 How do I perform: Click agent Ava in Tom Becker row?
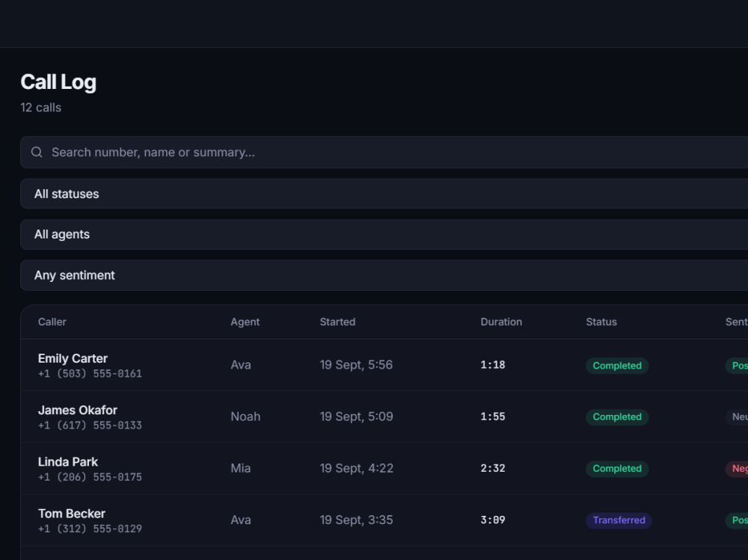tap(240, 520)
